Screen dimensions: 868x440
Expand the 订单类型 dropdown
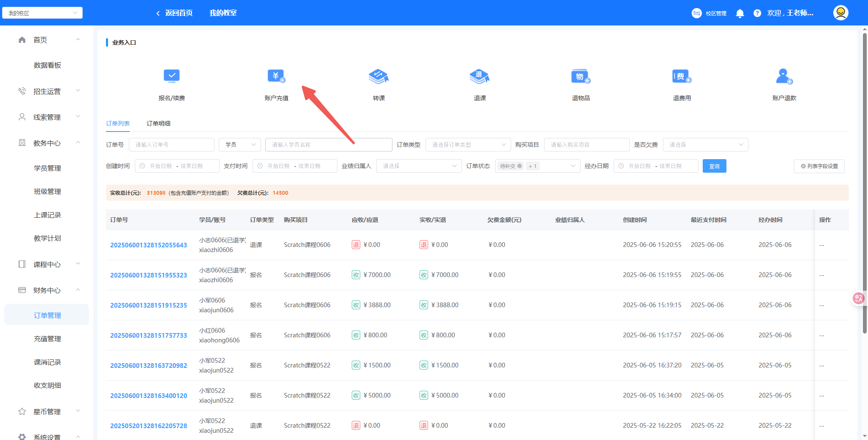468,145
